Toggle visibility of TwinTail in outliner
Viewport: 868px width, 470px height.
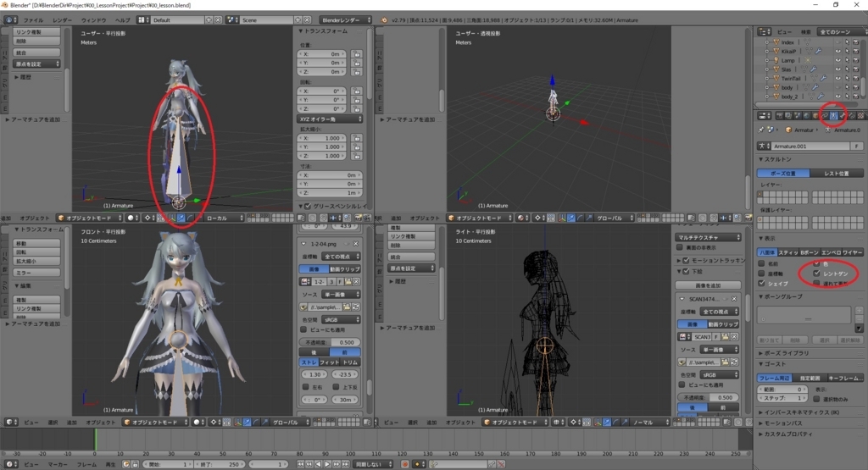point(837,79)
